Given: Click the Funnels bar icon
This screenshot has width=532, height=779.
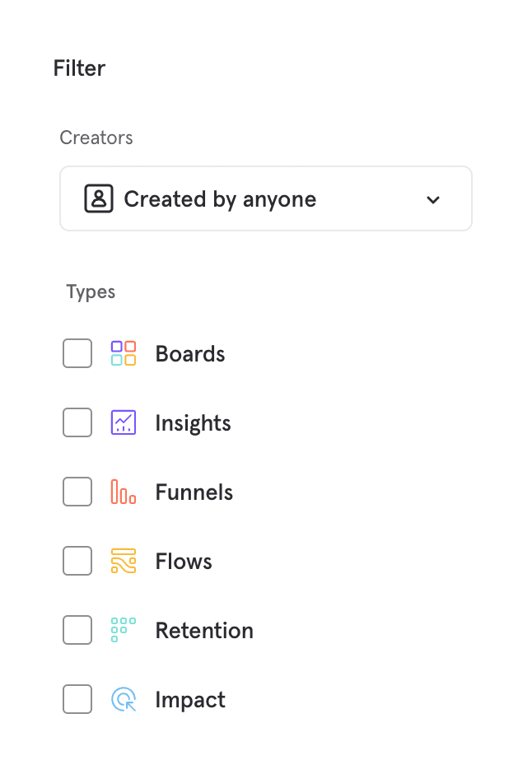Looking at the screenshot, I should pyautogui.click(x=124, y=492).
